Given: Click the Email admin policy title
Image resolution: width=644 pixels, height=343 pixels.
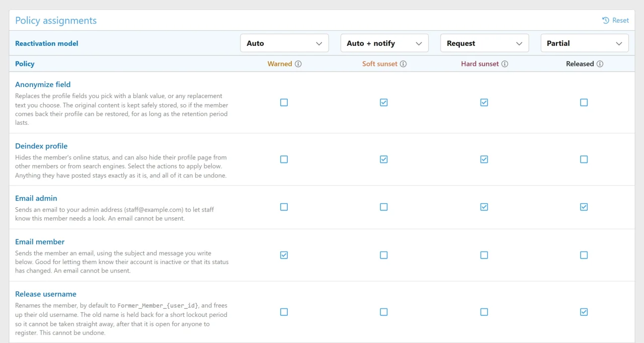Looking at the screenshot, I should (36, 198).
